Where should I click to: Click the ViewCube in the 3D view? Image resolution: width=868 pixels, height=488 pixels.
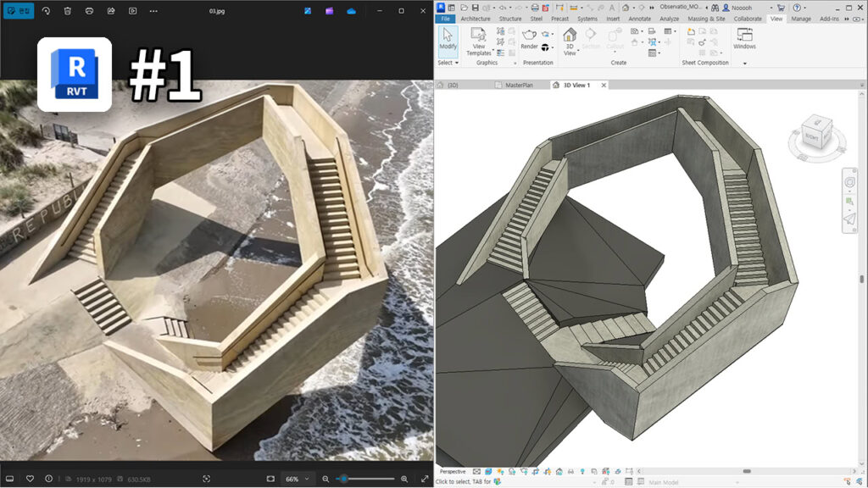[816, 130]
